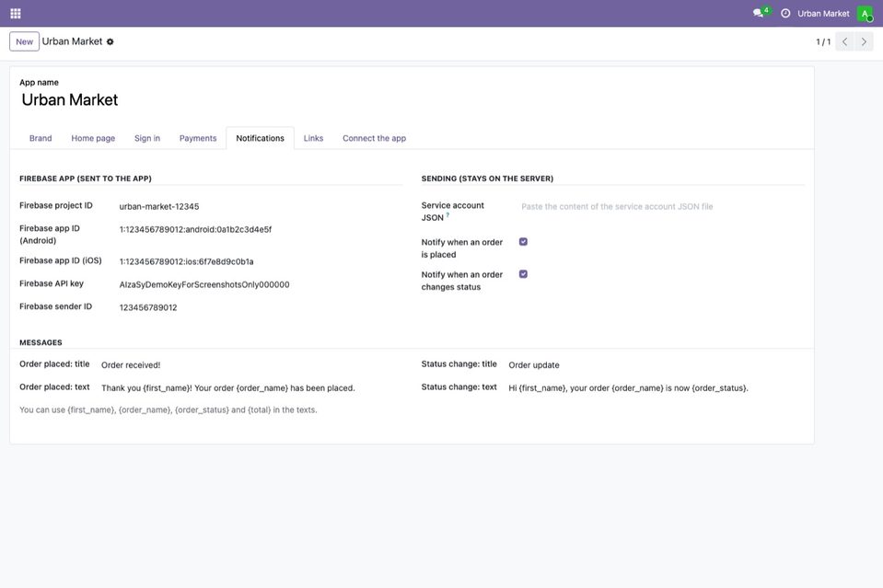Open the apps grid menu
Viewport: 883px width, 588px height.
tap(16, 13)
